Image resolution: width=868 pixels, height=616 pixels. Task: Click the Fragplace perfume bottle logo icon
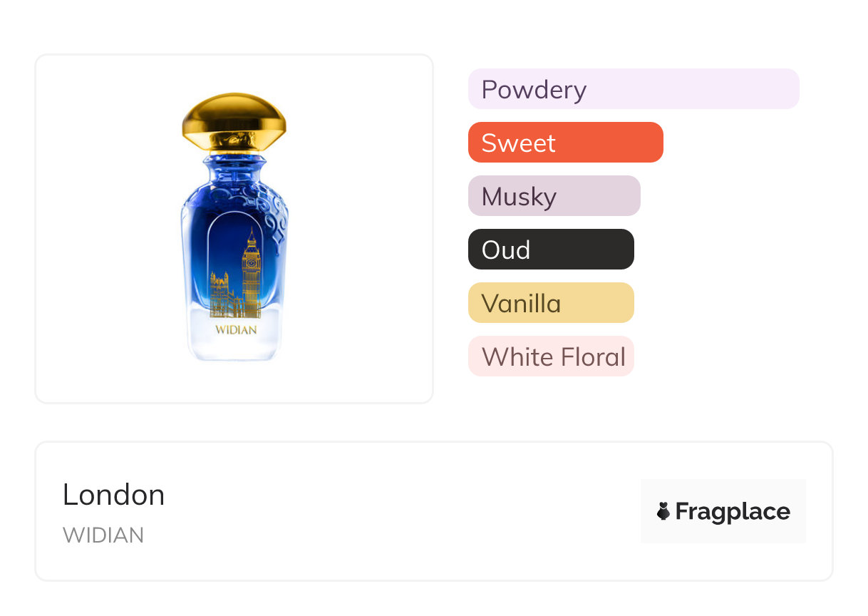pyautogui.click(x=663, y=511)
